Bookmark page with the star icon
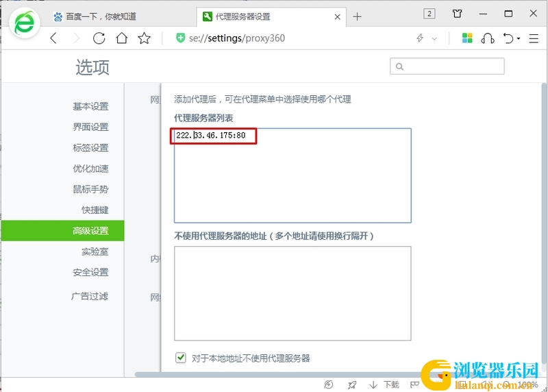548x392 pixels. click(144, 38)
